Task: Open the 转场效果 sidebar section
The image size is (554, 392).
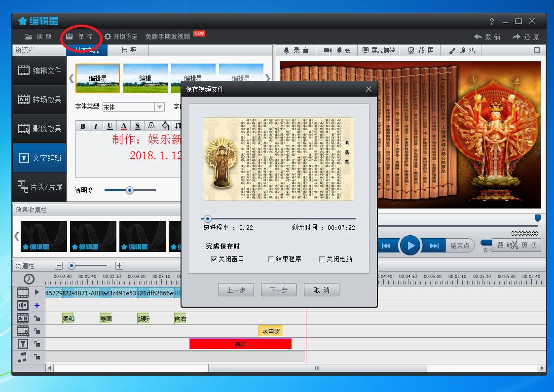Action: [x=39, y=100]
